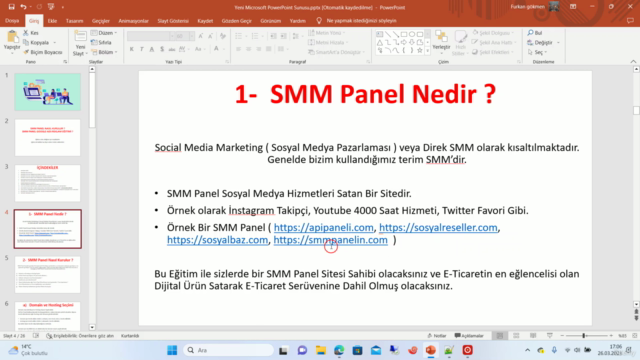Viewport: 640px width, 360px height.
Task: Add a new slide with Yeni Slayt
Action: [x=80, y=42]
